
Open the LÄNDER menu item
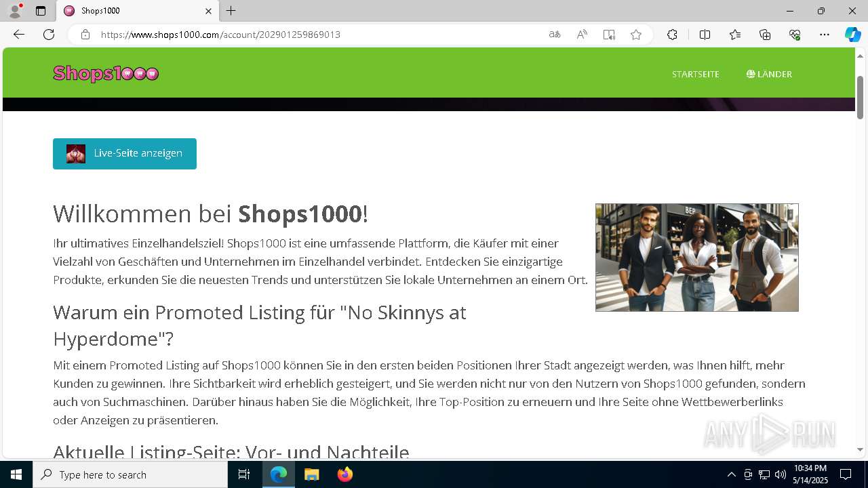click(x=769, y=74)
